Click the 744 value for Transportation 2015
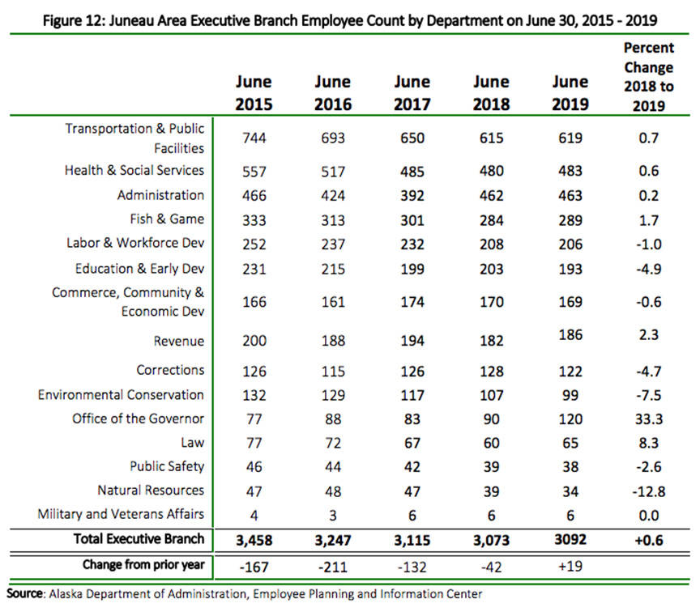This screenshot has height=612, width=700. coord(254,138)
